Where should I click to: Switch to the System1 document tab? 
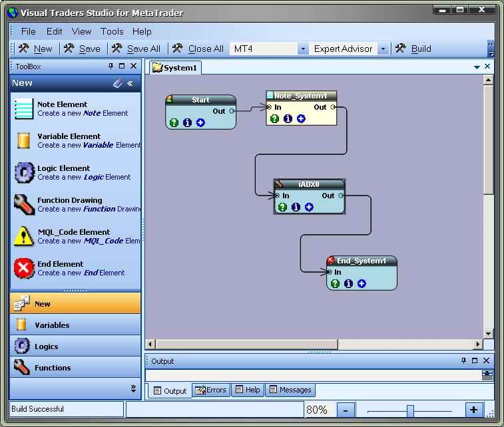coord(176,68)
